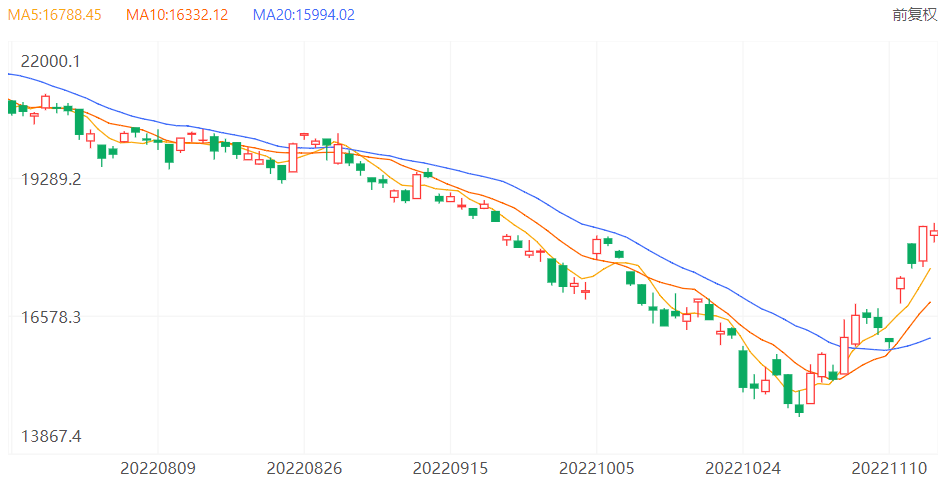
Task: Click the 22000.1 price axis label
Action: click(50, 61)
